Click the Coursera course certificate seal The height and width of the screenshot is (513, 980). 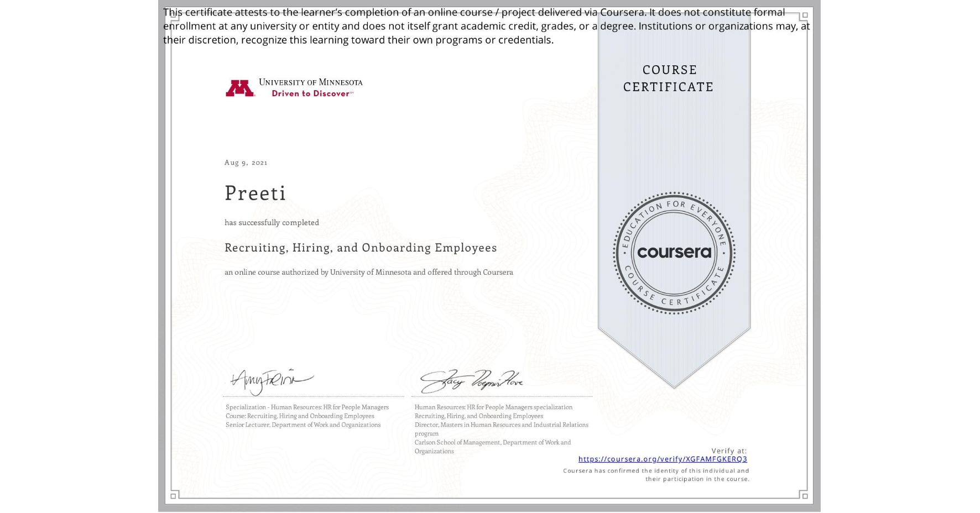coord(674,253)
